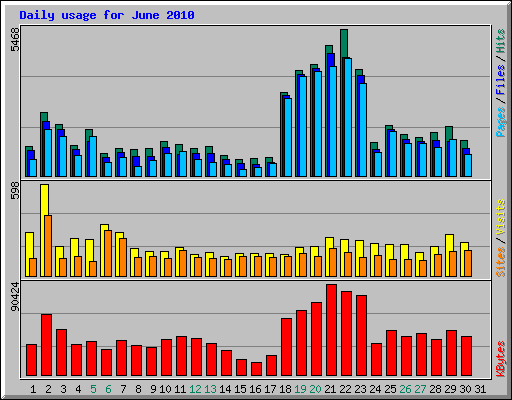This screenshot has width=512, height=400.
Task: Click day 2 on the x-axis
Action: 48,389
